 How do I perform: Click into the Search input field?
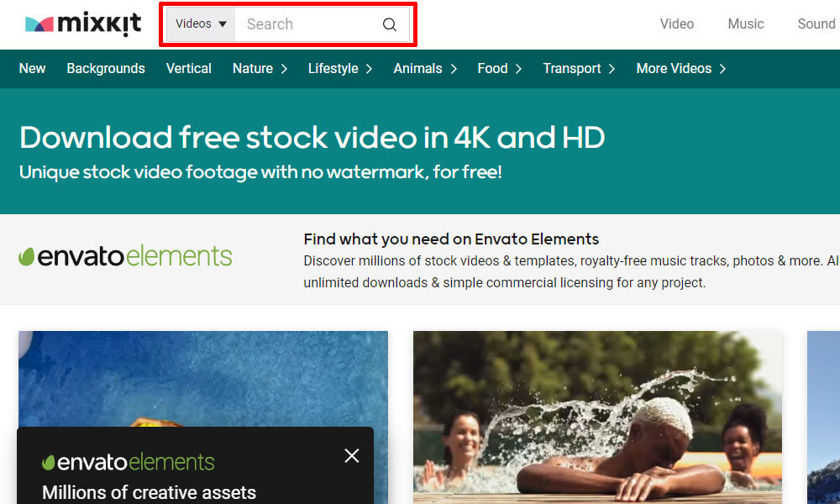coord(308,24)
